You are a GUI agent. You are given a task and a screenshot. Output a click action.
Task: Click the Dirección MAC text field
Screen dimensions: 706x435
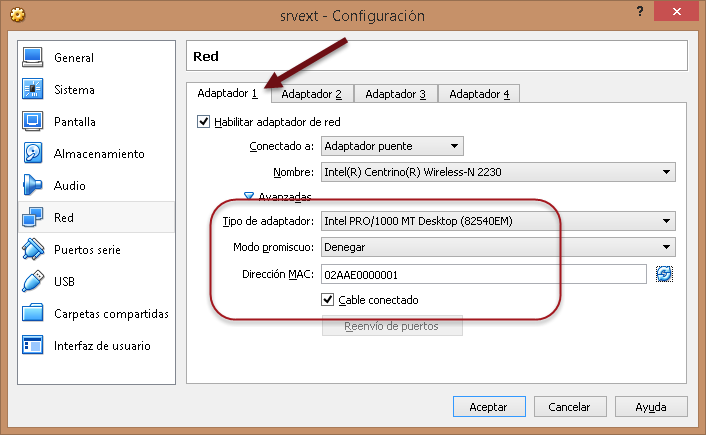click(x=484, y=274)
